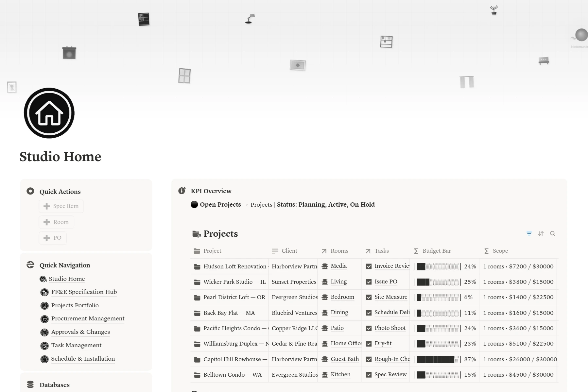Go to Procurement Management page
The height and width of the screenshot is (392, 588).
pos(88,318)
